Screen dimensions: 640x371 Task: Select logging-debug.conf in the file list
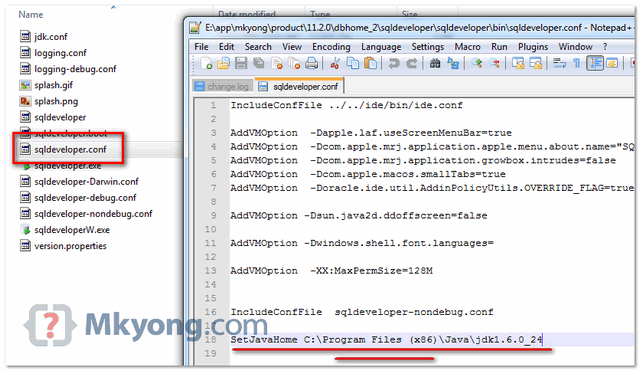75,69
